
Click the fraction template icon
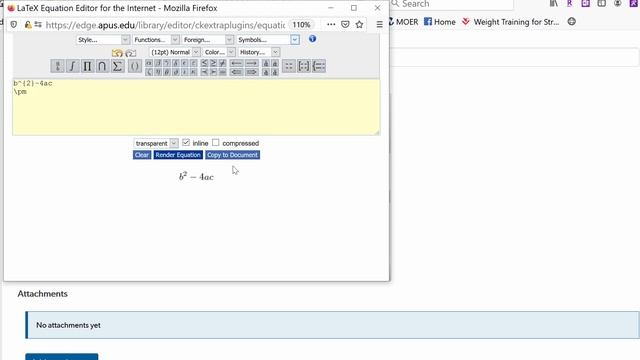click(58, 66)
